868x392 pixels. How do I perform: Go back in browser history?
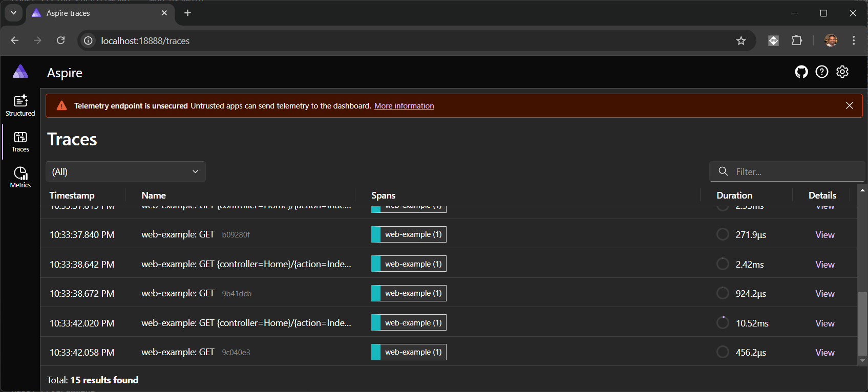[x=15, y=40]
